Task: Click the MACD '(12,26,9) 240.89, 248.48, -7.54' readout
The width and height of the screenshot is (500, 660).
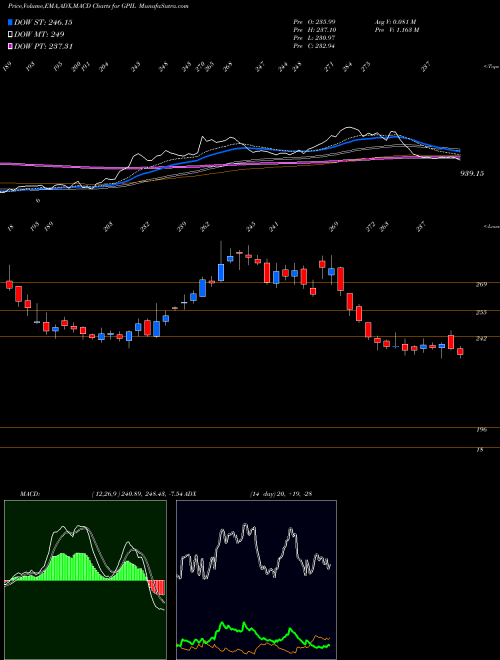Action: 138,494
